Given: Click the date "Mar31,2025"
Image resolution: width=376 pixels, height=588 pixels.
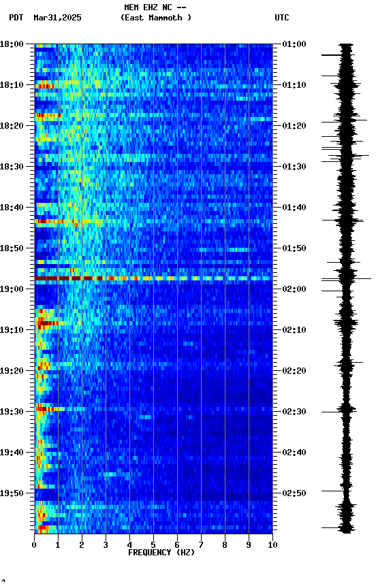Looking at the screenshot, I should pos(57,18).
